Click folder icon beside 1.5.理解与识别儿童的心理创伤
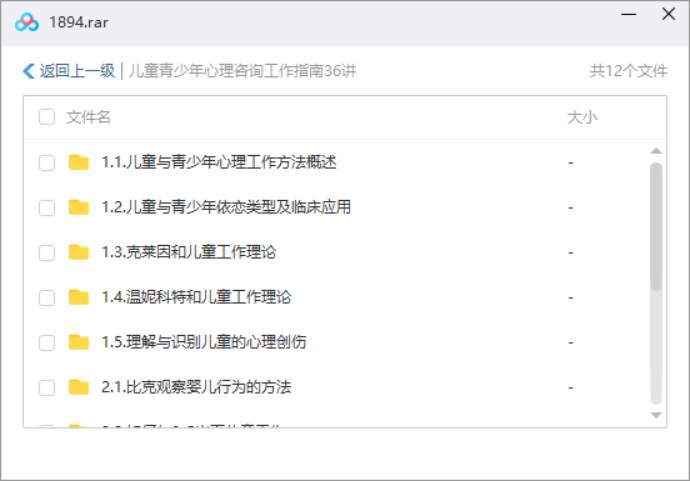This screenshot has width=690, height=481. click(79, 342)
